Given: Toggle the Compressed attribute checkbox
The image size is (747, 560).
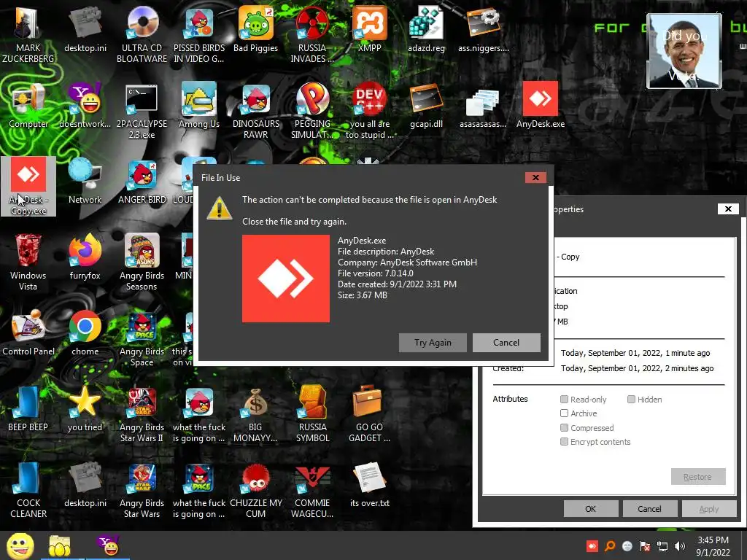Looking at the screenshot, I should click(x=564, y=427).
